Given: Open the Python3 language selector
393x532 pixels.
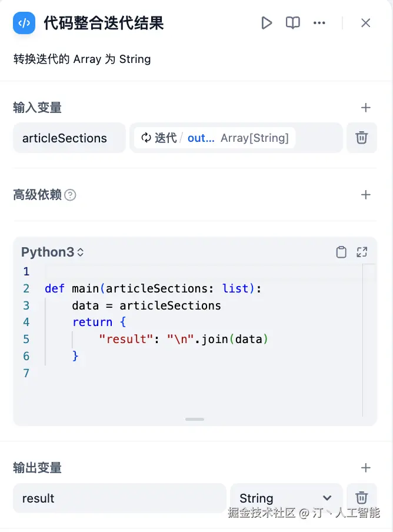Looking at the screenshot, I should pyautogui.click(x=52, y=252).
